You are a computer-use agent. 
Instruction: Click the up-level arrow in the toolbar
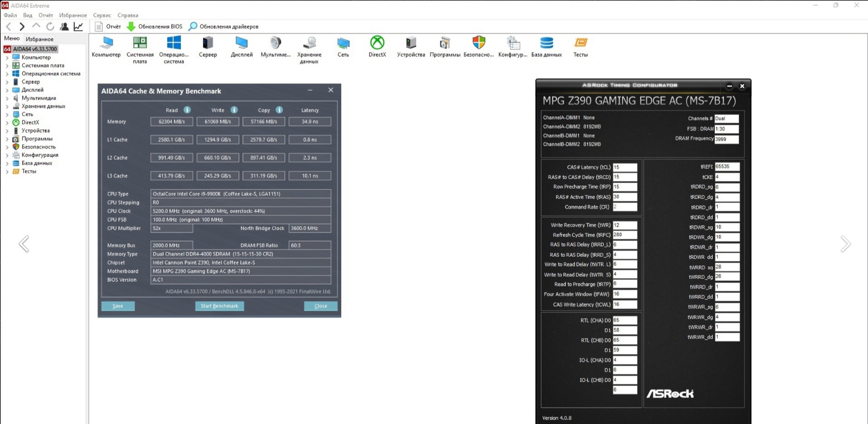pyautogui.click(x=36, y=27)
